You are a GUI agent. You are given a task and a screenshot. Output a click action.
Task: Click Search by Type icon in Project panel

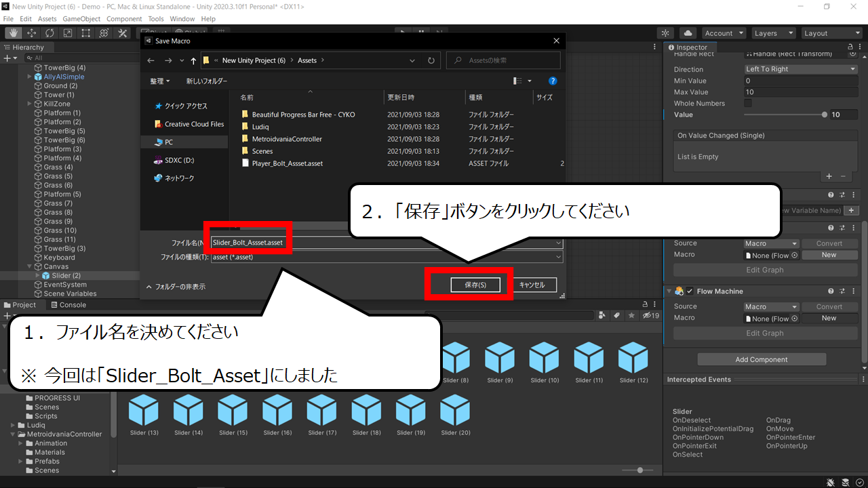click(602, 316)
